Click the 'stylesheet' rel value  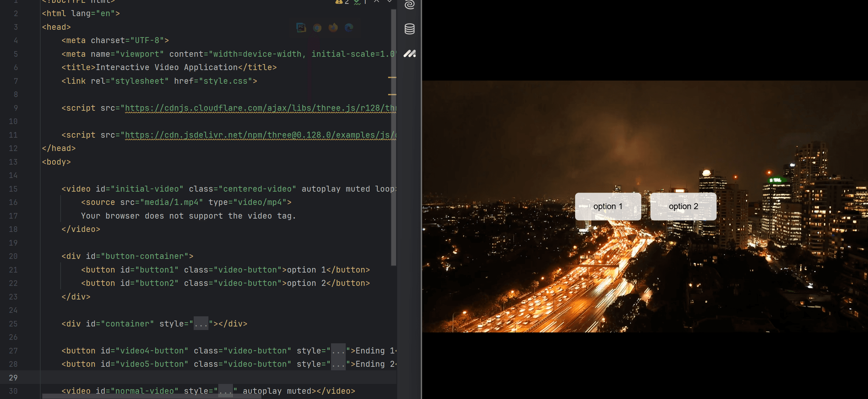click(x=140, y=81)
